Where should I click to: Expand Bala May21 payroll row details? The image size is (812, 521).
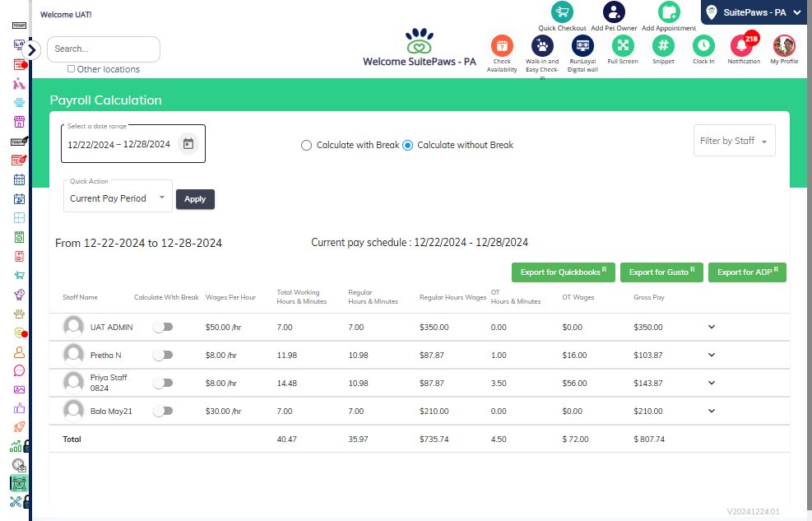tap(712, 411)
